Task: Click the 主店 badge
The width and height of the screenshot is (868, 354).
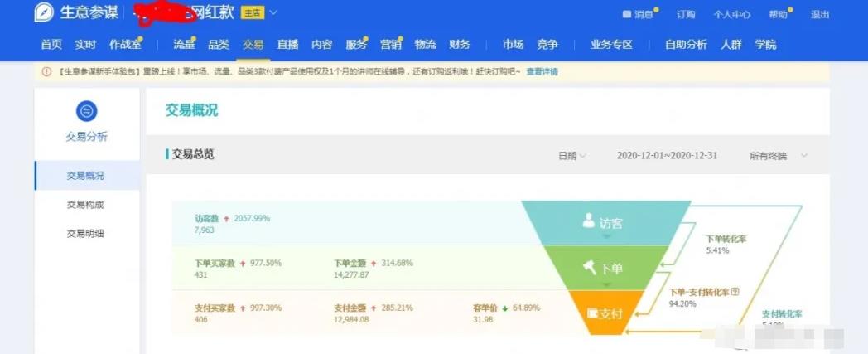Action: [253, 12]
